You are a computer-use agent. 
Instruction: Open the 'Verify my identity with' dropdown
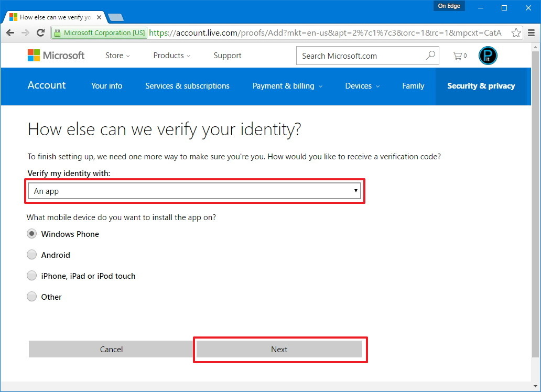pos(194,191)
